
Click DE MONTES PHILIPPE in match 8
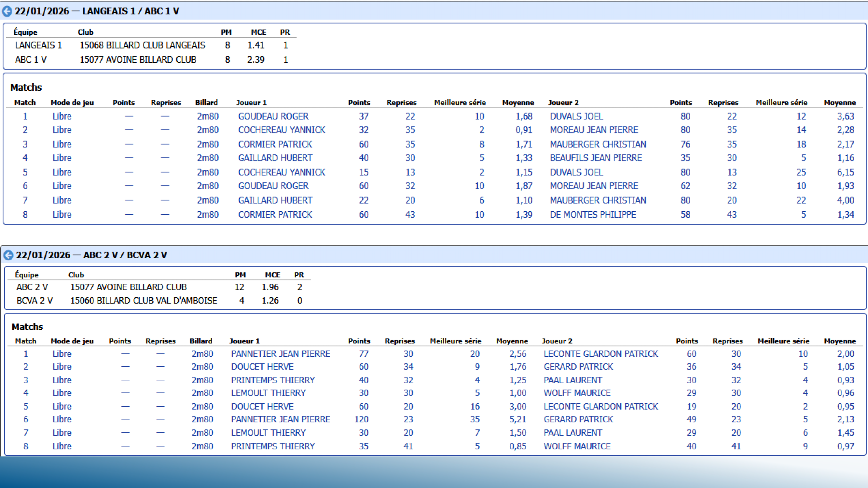[x=593, y=214]
